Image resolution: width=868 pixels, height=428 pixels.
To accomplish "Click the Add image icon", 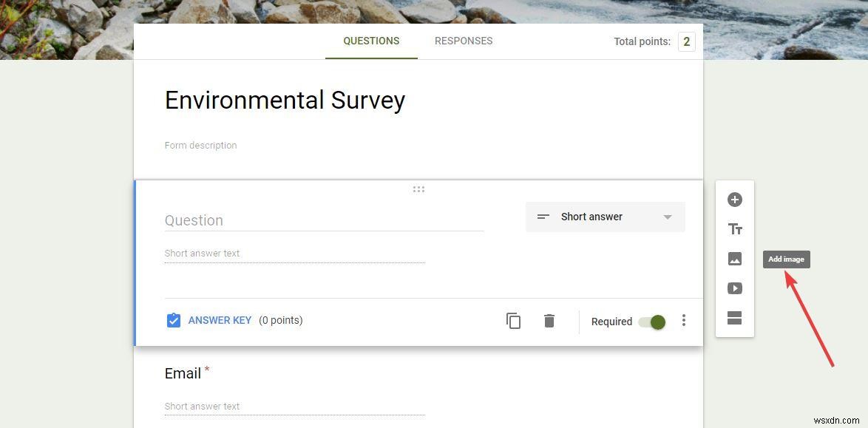I will (x=735, y=259).
